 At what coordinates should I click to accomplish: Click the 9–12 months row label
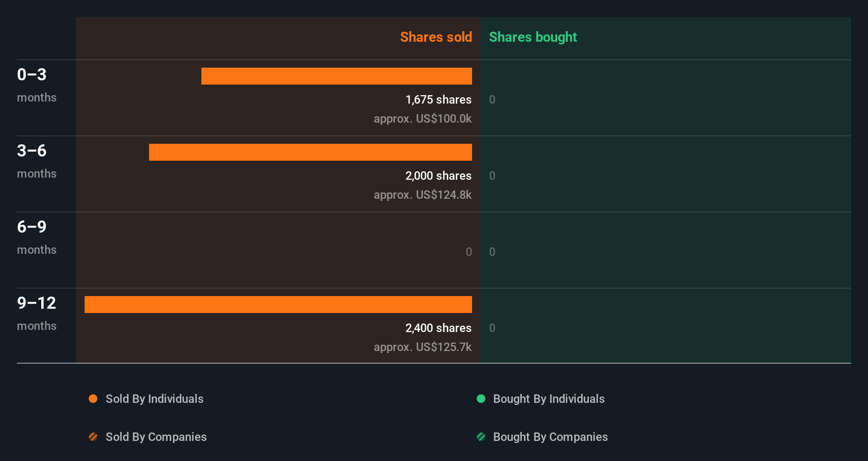pos(36,314)
